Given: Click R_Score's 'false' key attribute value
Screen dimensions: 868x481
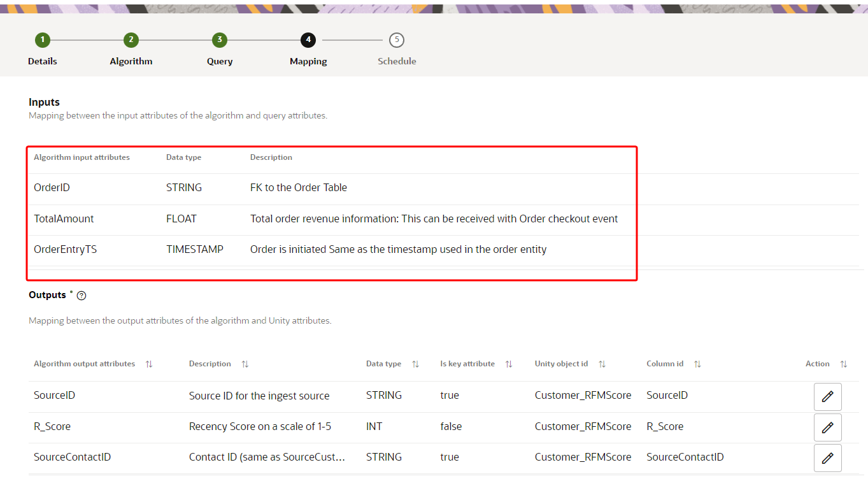Looking at the screenshot, I should coord(452,427).
